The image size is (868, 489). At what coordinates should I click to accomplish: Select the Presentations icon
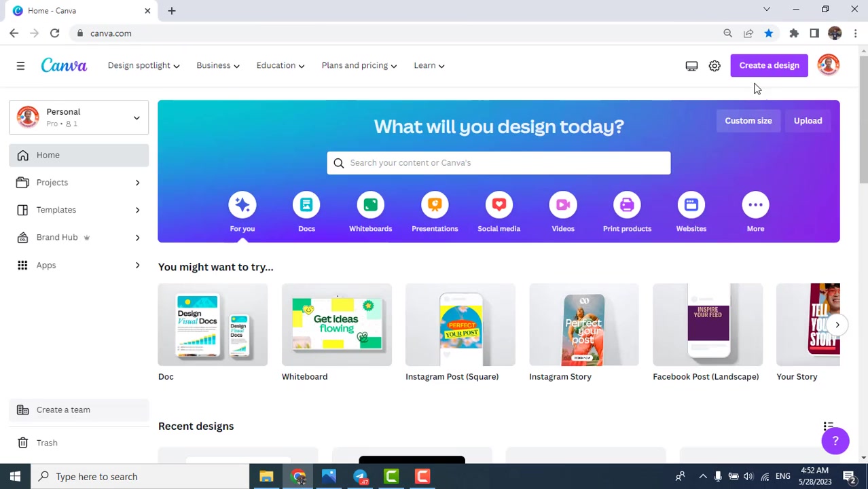pos(435,204)
